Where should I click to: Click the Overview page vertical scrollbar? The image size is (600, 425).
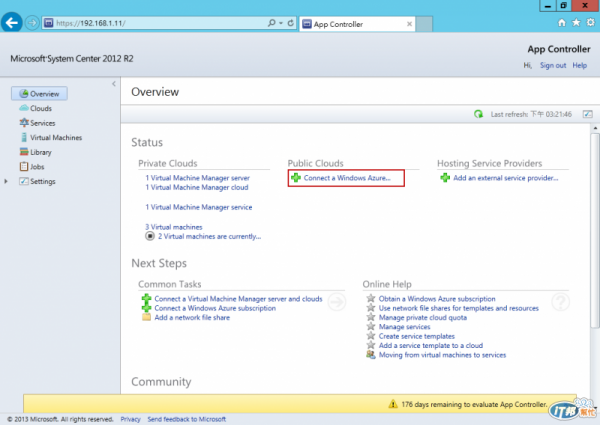(595, 231)
